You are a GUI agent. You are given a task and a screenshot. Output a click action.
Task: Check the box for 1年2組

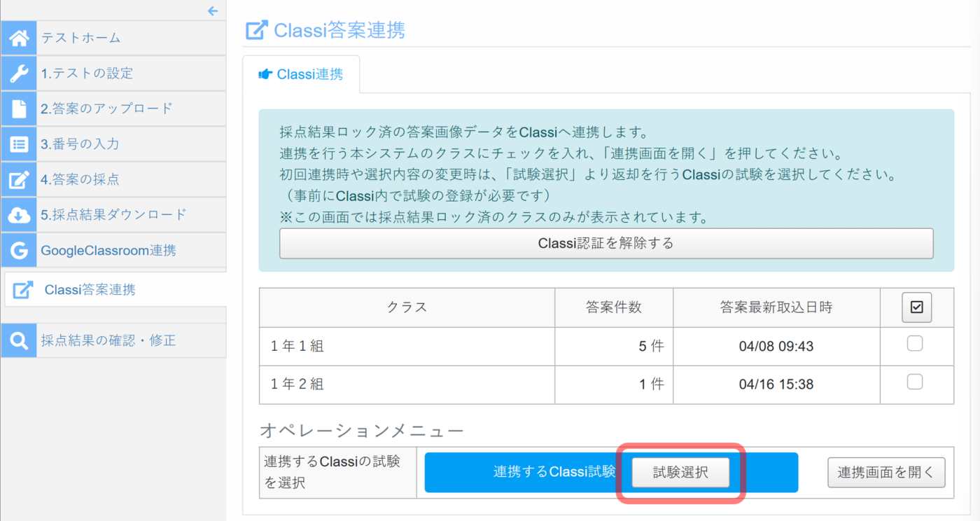click(x=914, y=382)
